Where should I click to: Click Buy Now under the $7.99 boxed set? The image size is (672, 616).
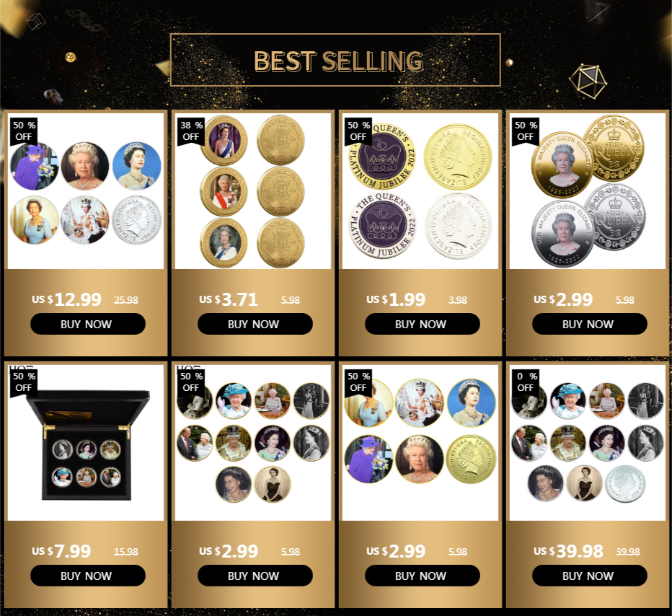(x=88, y=576)
